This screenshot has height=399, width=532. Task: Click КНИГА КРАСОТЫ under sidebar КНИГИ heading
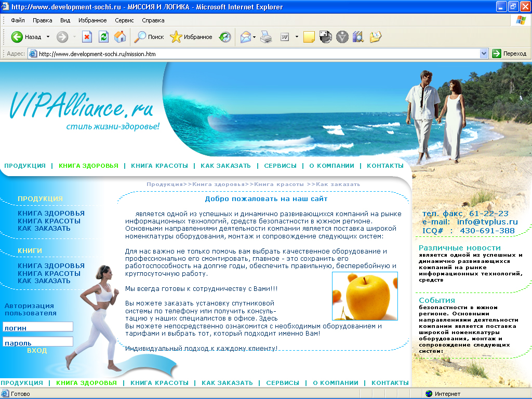(x=49, y=273)
